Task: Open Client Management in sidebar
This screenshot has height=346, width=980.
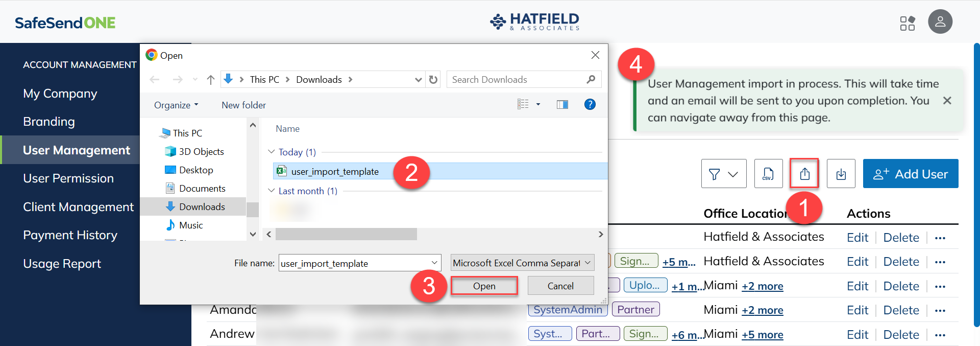Action: 78,207
